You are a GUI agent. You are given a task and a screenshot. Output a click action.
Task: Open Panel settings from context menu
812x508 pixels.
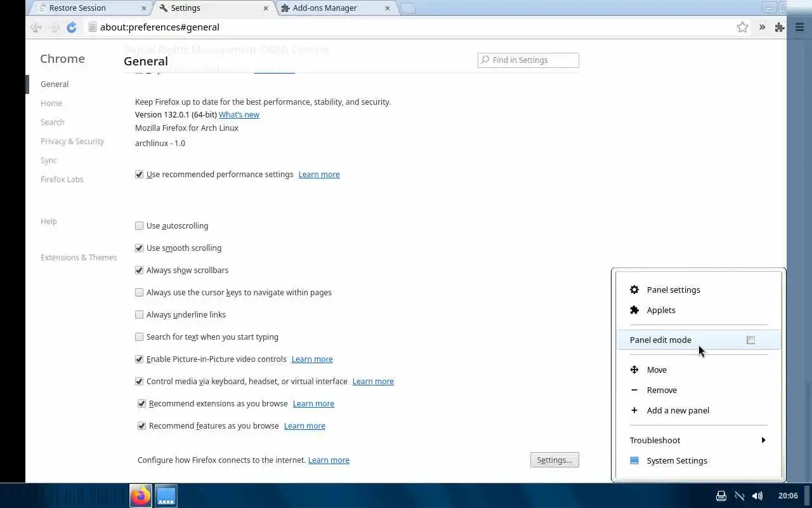[698, 290]
